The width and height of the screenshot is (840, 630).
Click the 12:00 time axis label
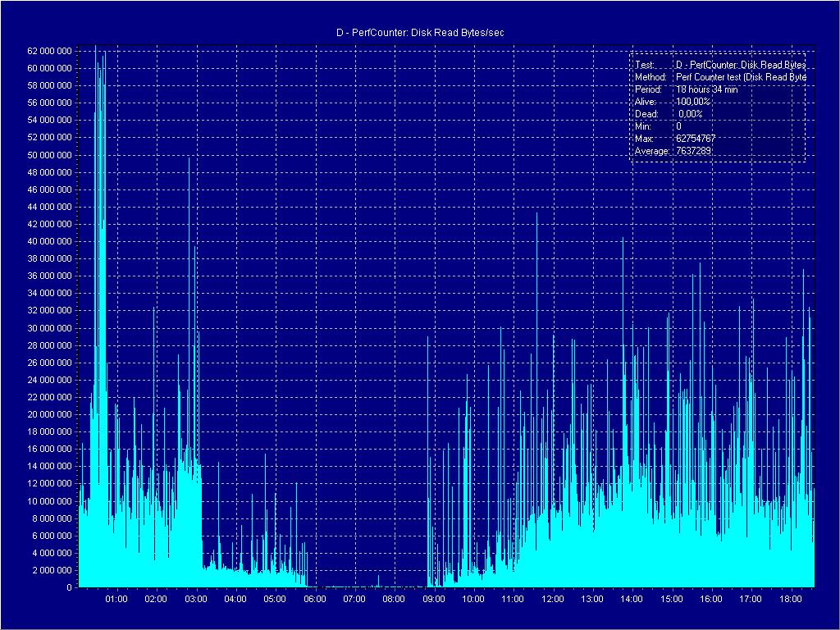point(553,599)
